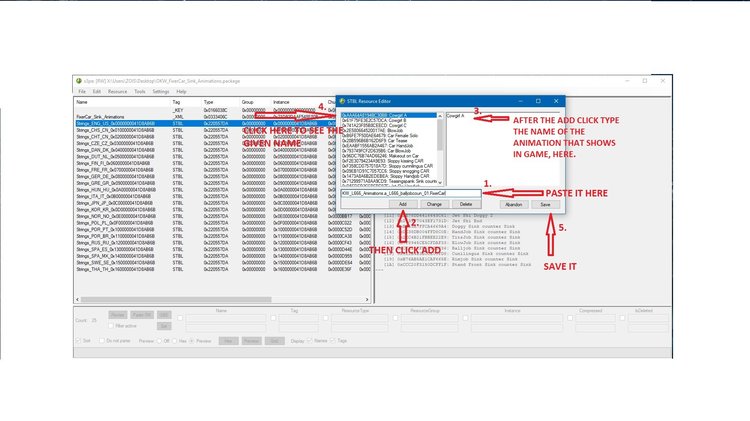Image resolution: width=750 pixels, height=421 pixels.
Task: Toggle the Do not parse checkbox
Action: pyautogui.click(x=102, y=341)
